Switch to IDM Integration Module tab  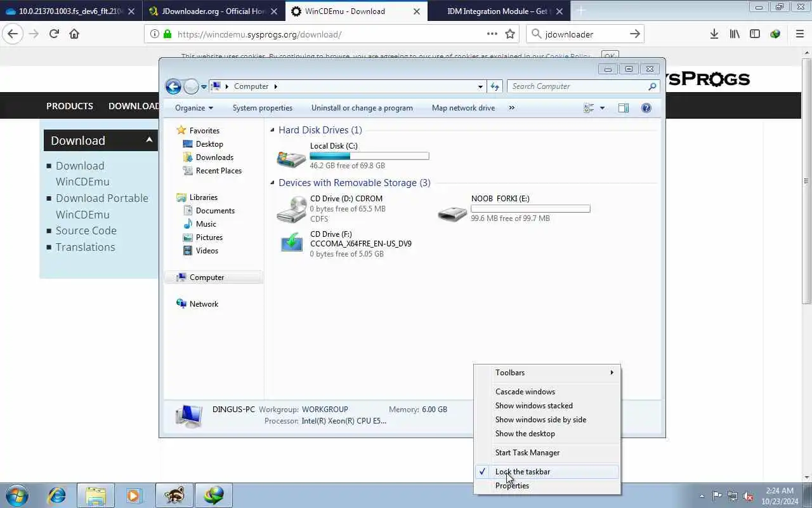499,11
